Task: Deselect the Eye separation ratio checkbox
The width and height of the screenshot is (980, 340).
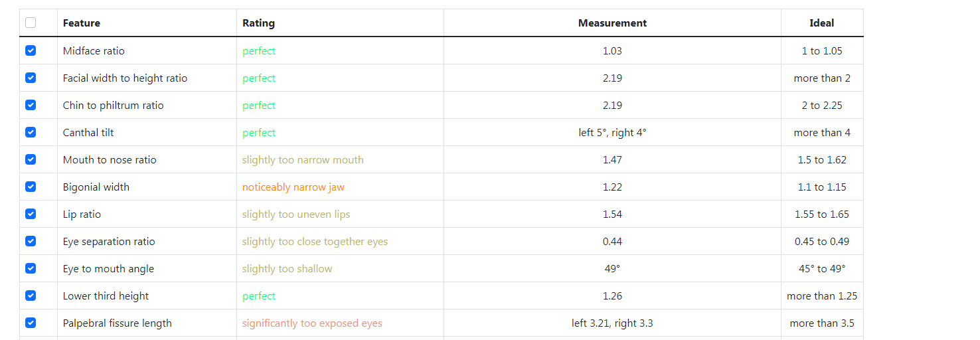Action: tap(31, 241)
